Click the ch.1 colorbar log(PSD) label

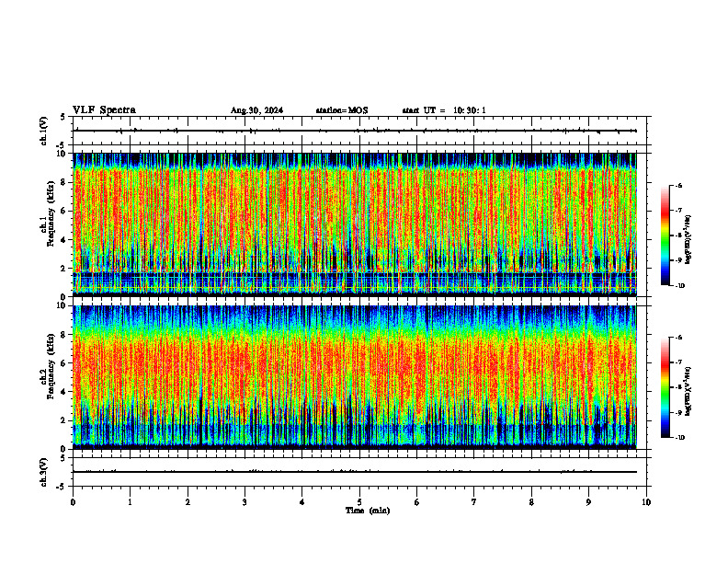(688, 240)
